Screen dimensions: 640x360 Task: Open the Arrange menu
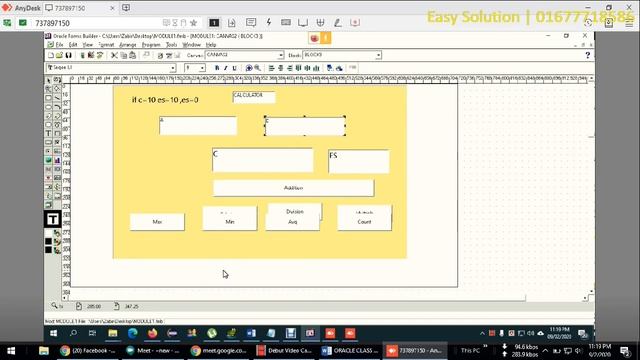(x=128, y=44)
